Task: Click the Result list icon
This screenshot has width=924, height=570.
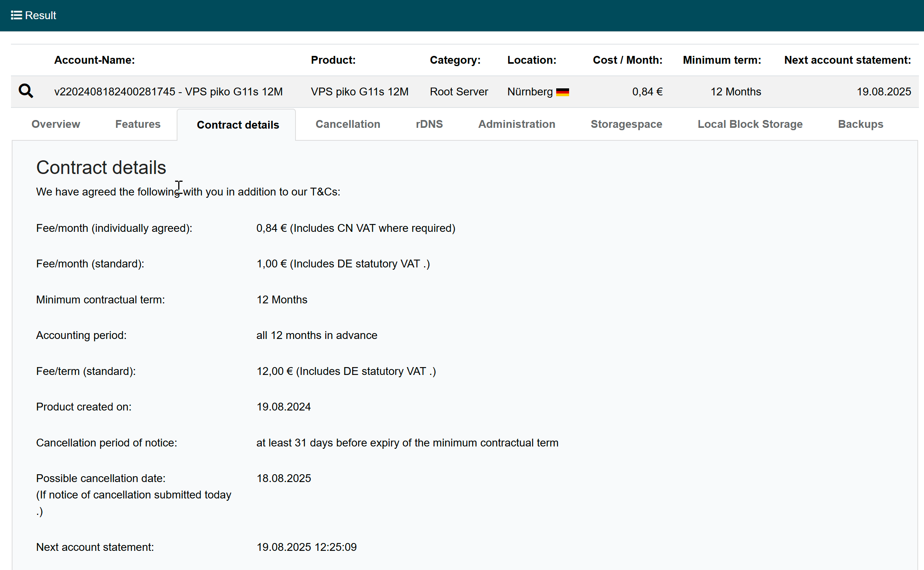Action: [16, 15]
